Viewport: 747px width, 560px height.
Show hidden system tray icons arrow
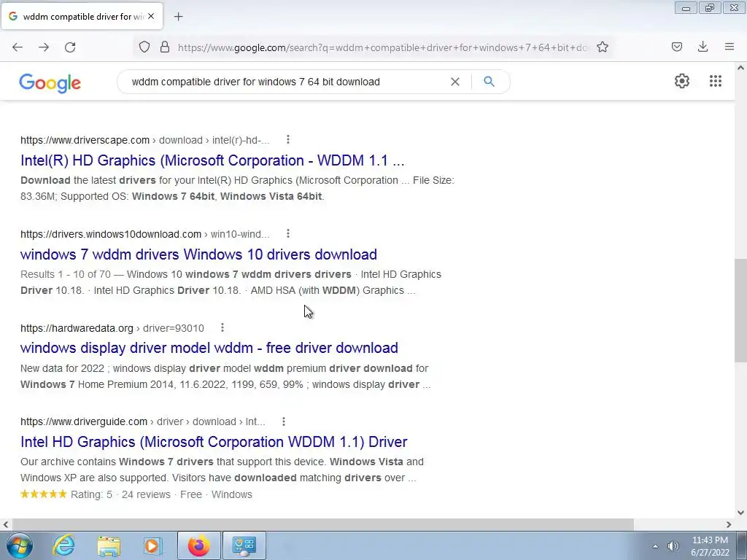655,546
